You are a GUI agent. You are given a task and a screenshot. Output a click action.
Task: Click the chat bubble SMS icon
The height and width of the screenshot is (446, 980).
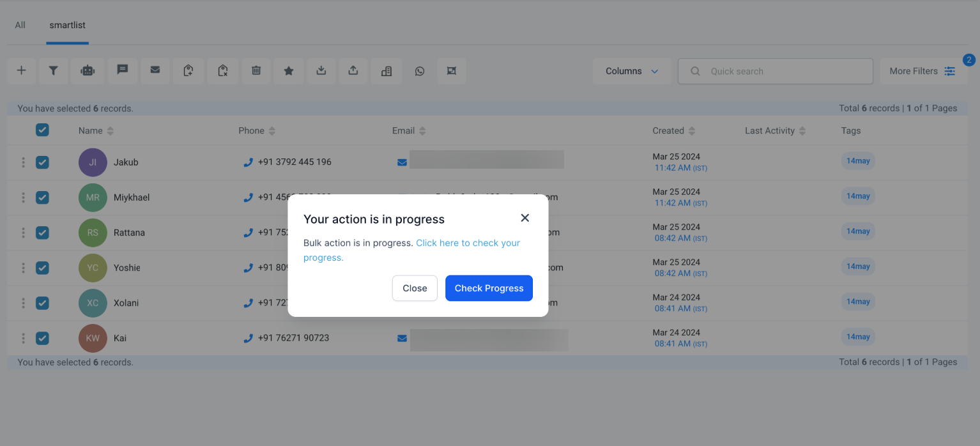[x=123, y=71]
